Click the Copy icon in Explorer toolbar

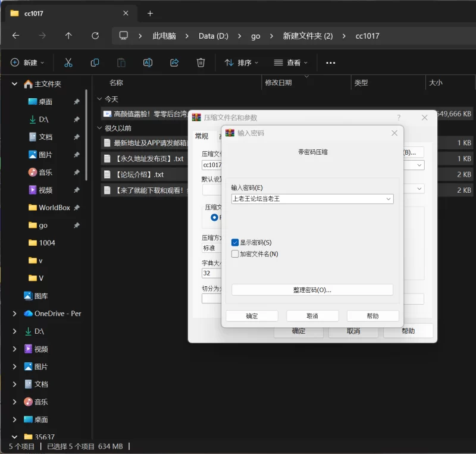coord(95,62)
